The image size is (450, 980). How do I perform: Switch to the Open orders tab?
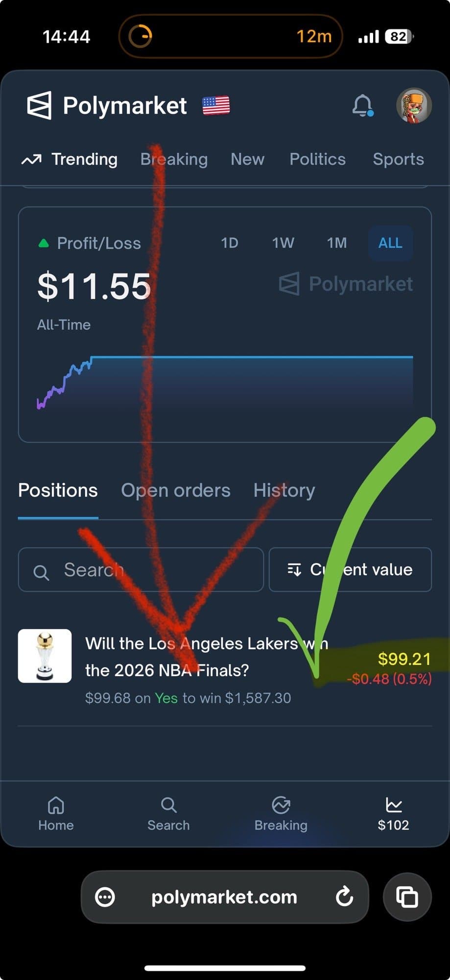point(176,490)
